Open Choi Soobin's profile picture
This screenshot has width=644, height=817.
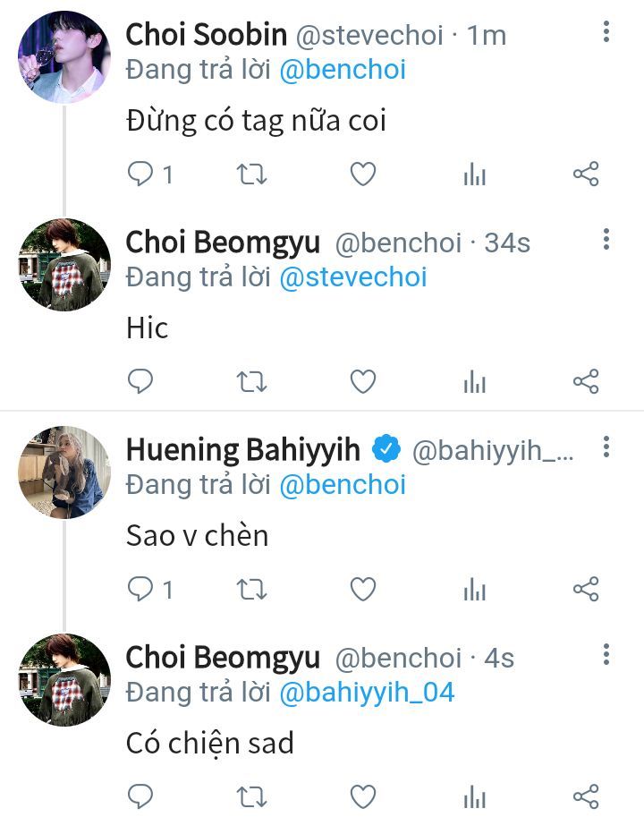[x=64, y=57]
